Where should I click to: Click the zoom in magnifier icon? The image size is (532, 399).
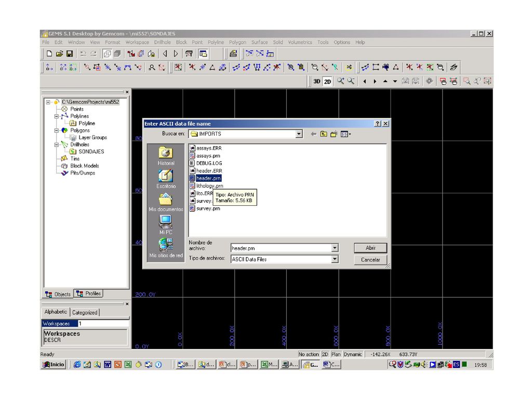point(340,81)
